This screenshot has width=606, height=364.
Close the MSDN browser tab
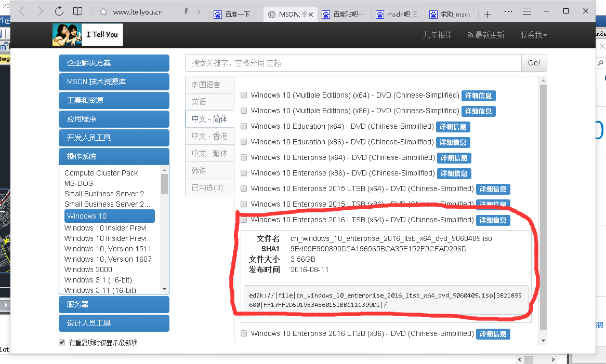pos(311,15)
